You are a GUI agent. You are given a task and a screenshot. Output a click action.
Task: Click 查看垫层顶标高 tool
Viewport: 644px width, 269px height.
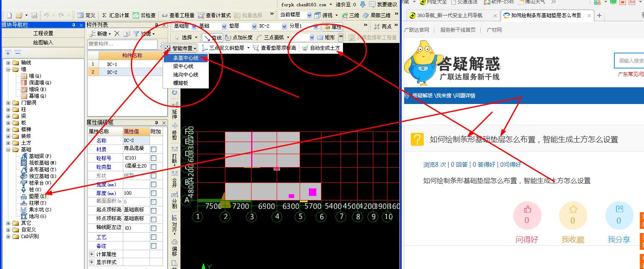[x=275, y=48]
